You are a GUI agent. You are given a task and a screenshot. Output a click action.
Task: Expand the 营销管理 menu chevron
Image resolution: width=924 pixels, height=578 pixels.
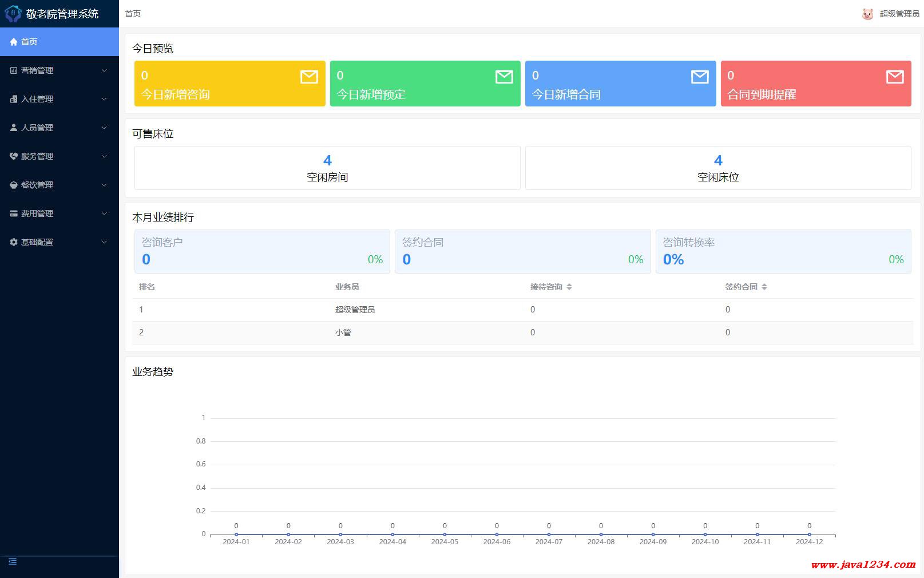coord(104,70)
